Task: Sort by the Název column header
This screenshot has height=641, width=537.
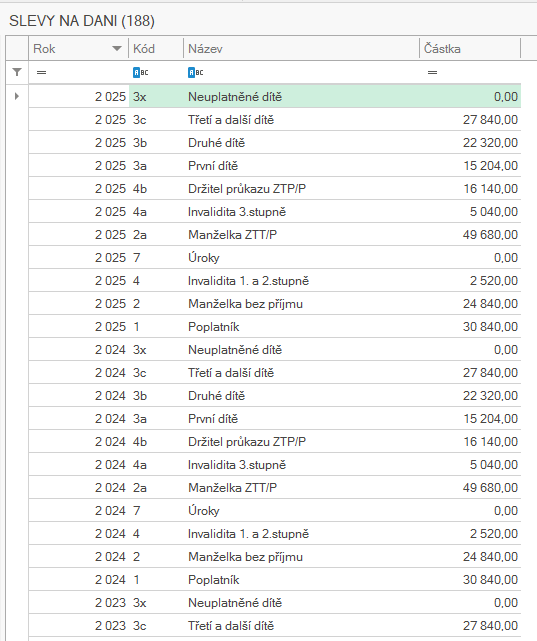Action: tap(302, 49)
